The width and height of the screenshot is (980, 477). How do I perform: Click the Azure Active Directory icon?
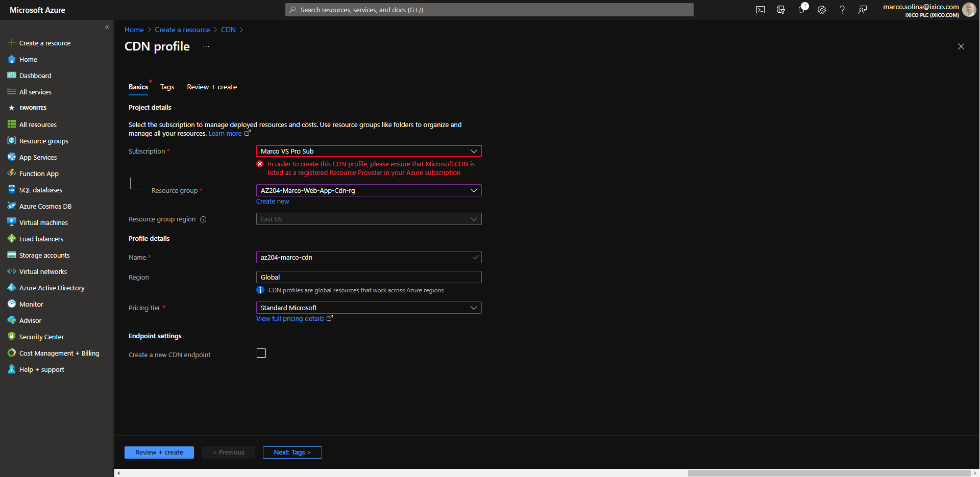pyautogui.click(x=12, y=288)
